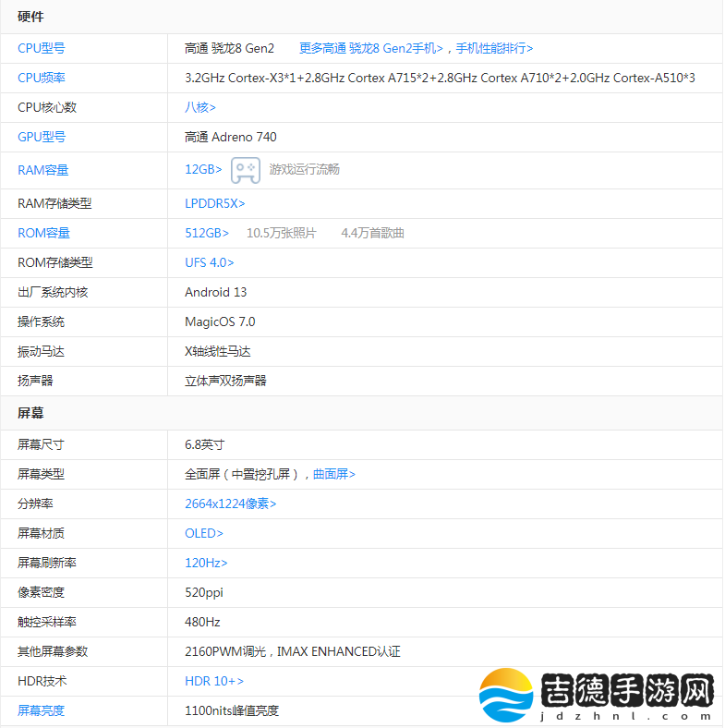Click the 触控采样率 row label
Viewport: 725px width, 728px height.
click(x=47, y=622)
